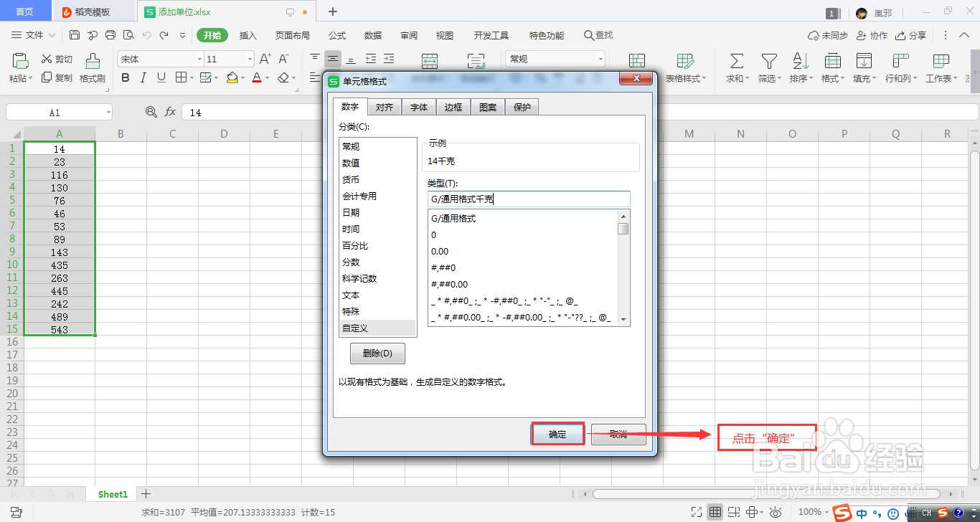Toggle italic formatting
The image size is (980, 522).
click(x=143, y=77)
